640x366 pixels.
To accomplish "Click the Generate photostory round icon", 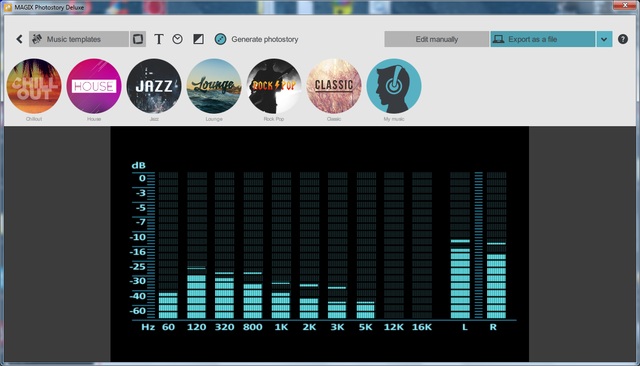I will coord(220,39).
